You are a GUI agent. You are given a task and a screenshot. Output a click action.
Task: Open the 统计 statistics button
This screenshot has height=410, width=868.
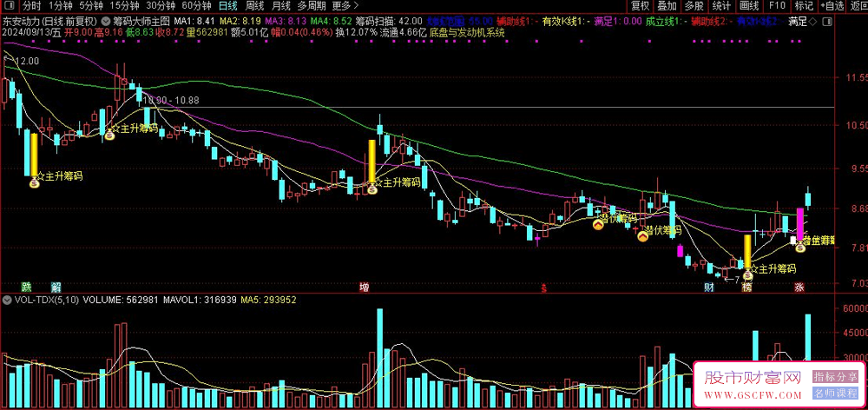pos(721,6)
